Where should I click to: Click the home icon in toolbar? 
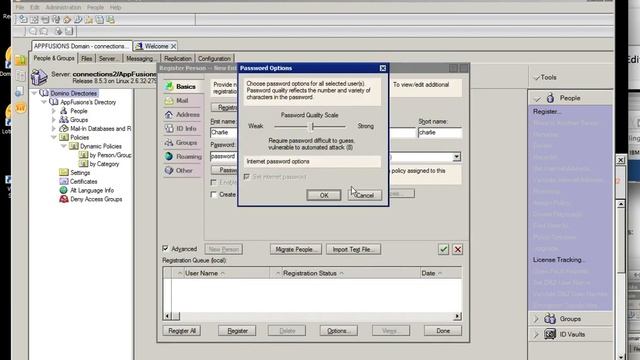click(67, 20)
